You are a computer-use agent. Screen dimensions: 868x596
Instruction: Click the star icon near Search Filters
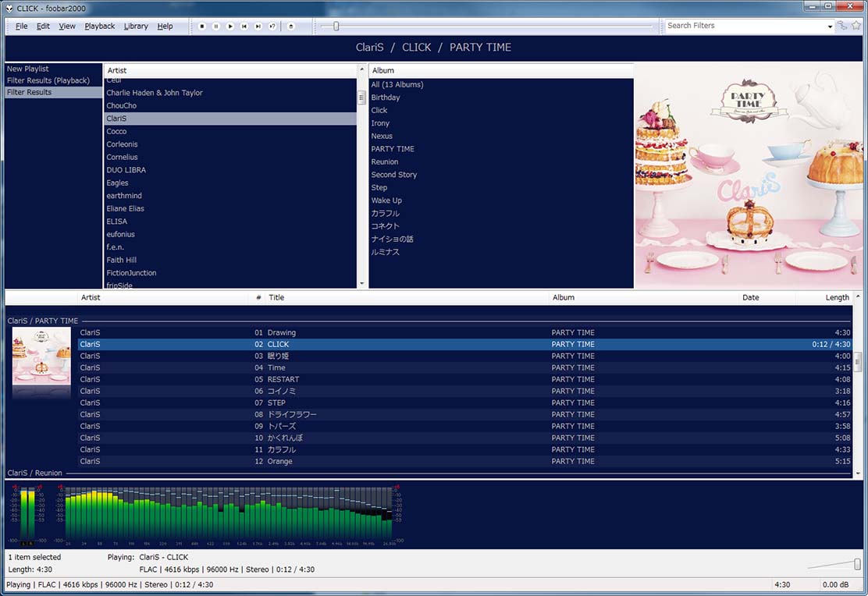857,26
